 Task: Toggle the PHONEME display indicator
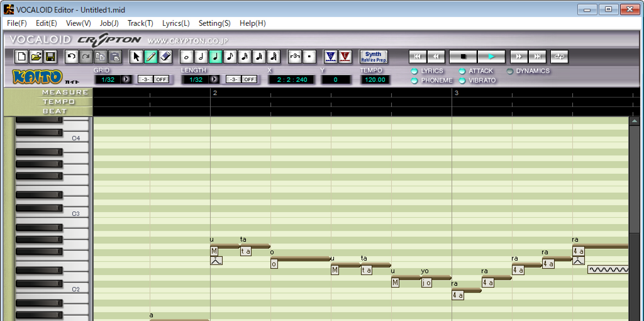pos(414,81)
